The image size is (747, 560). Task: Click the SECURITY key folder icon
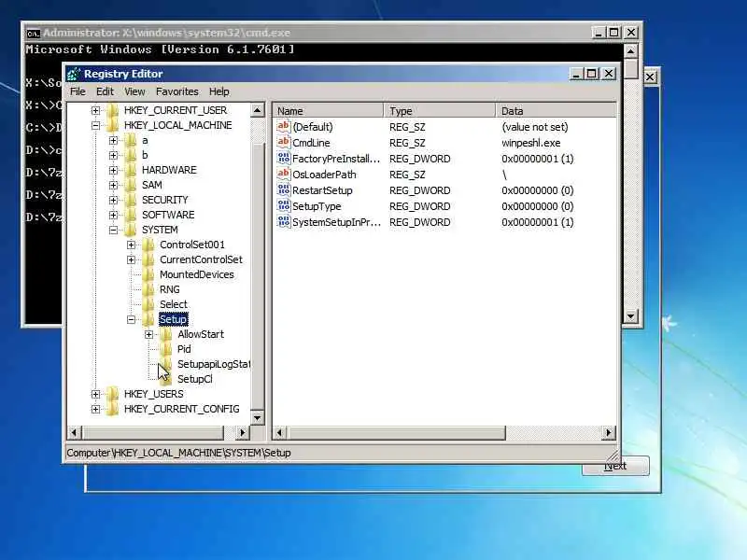(131, 200)
